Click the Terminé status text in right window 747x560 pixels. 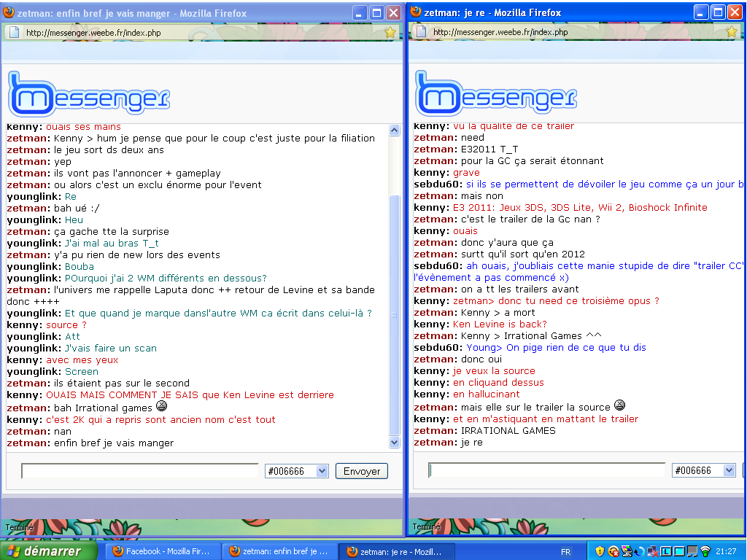426,526
